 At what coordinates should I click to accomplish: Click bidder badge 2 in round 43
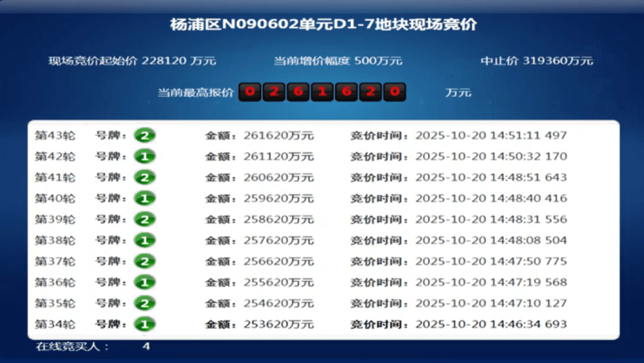[x=144, y=136]
